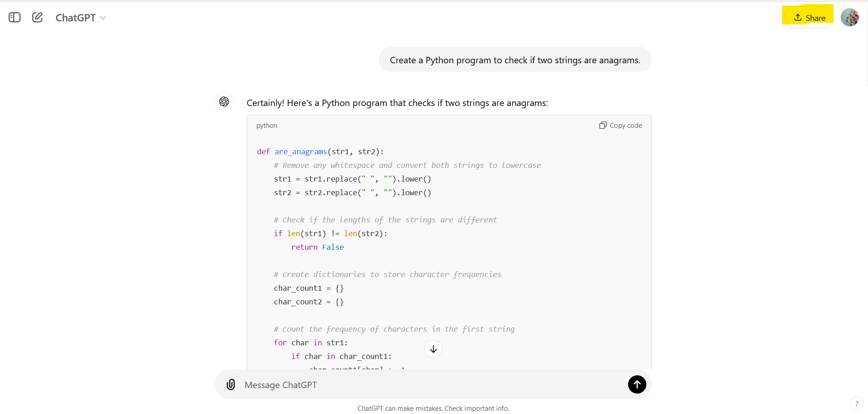This screenshot has height=414, width=868.
Task: Click the are_anagrams function name in code
Action: click(300, 152)
